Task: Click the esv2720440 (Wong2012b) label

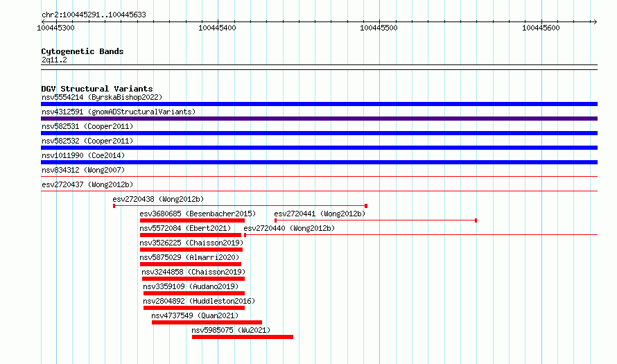Action: (289, 228)
